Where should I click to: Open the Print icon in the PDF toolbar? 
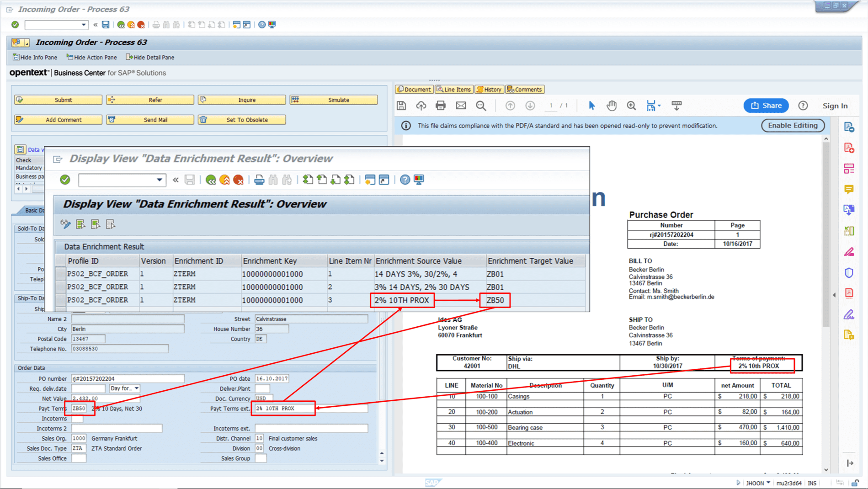[440, 105]
